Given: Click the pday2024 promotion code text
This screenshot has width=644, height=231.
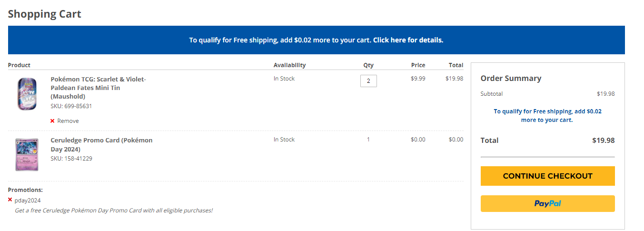Looking at the screenshot, I should 28,201.
